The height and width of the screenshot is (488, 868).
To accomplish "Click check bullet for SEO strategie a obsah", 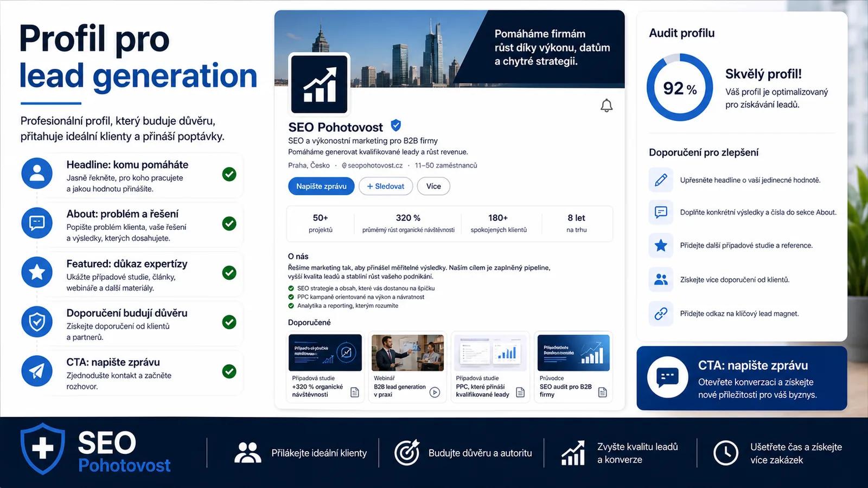I will [x=291, y=288].
